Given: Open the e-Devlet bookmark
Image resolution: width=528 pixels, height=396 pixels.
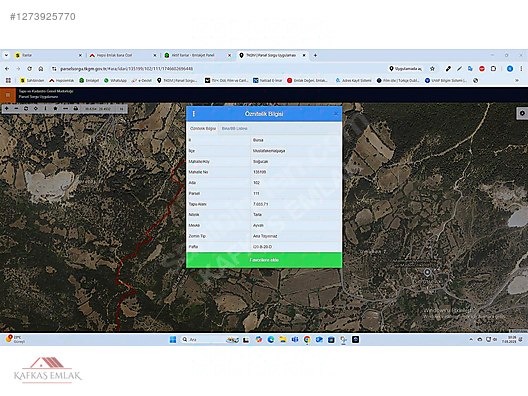Looking at the screenshot, I should coord(142,80).
